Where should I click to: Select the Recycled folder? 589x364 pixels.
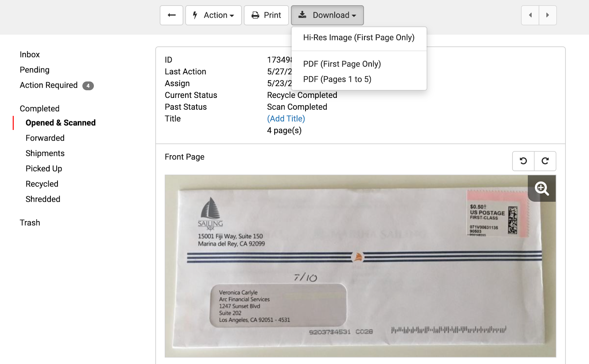pyautogui.click(x=42, y=184)
